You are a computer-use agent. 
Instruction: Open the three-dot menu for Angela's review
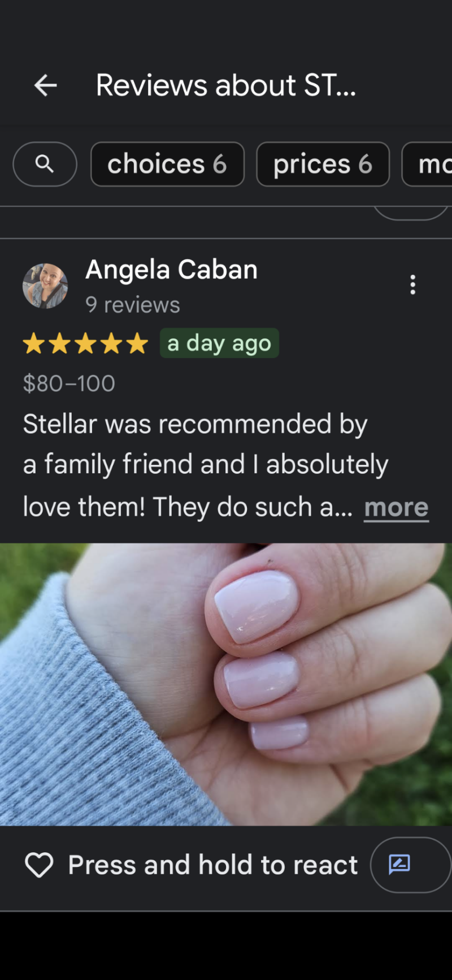[413, 284]
